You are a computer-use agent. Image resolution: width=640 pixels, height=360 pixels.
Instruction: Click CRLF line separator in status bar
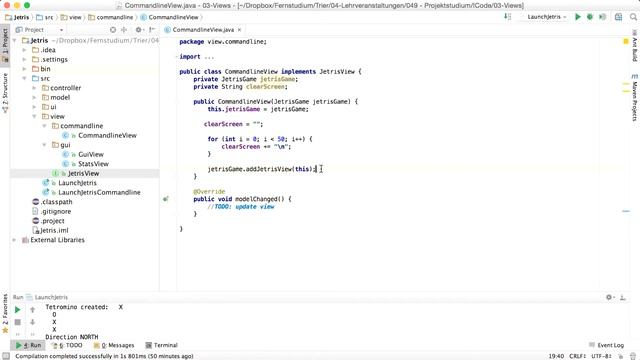click(577, 356)
